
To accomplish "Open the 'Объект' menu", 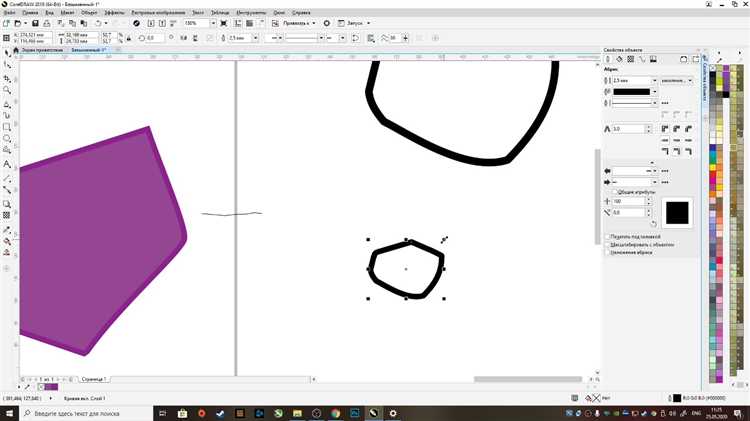I will point(89,12).
